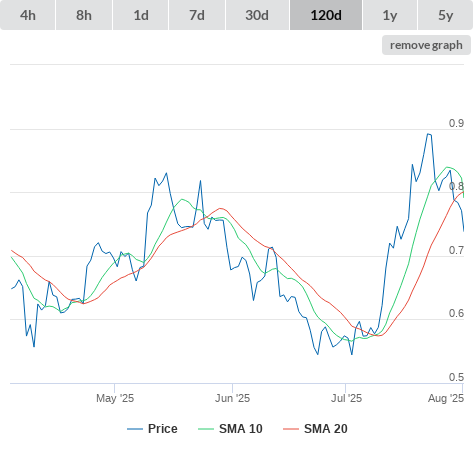Image resolution: width=474 pixels, height=455 pixels.
Task: Click the active 120d tab
Action: pyautogui.click(x=326, y=15)
